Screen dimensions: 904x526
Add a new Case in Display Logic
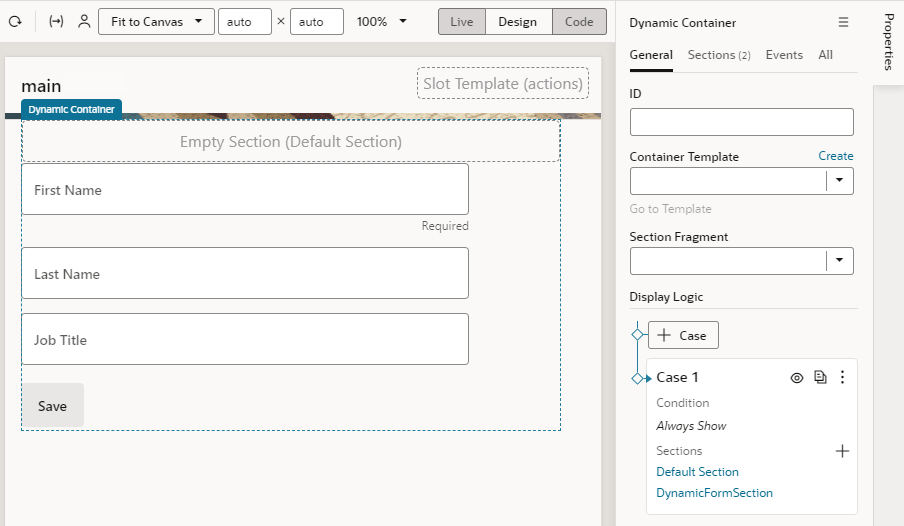[x=683, y=335]
